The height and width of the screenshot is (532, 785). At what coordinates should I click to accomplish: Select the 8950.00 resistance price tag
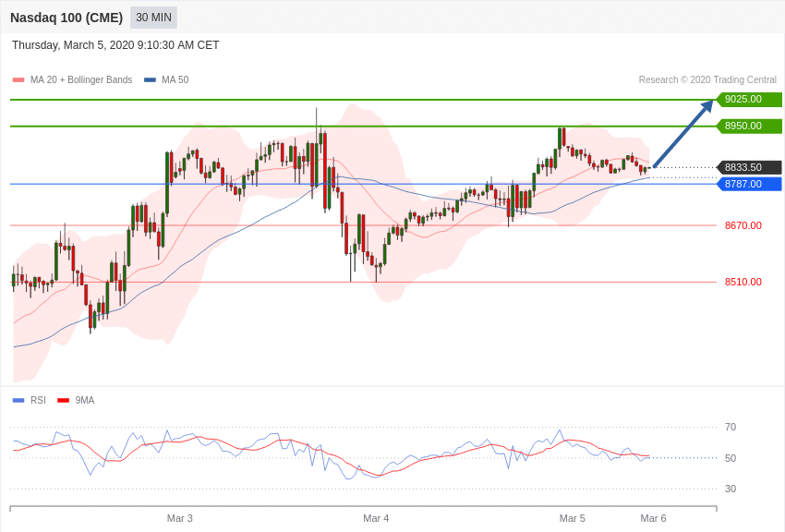[749, 126]
